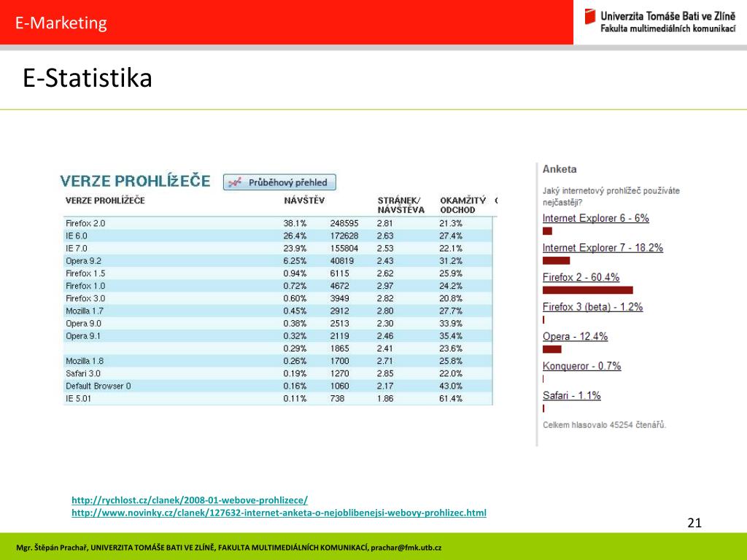747x560 pixels.
Task: Choose the Opera - 12.4% poll option
Action: coord(575,336)
